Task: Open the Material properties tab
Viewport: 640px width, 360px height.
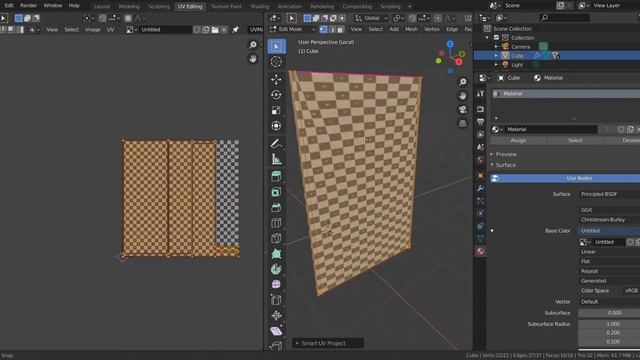Action: [x=480, y=251]
